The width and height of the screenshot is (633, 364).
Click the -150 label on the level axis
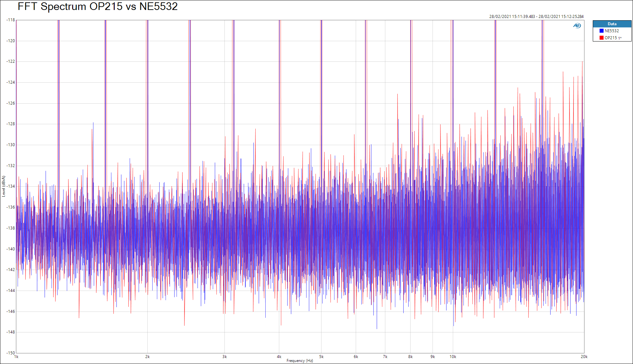click(x=11, y=353)
